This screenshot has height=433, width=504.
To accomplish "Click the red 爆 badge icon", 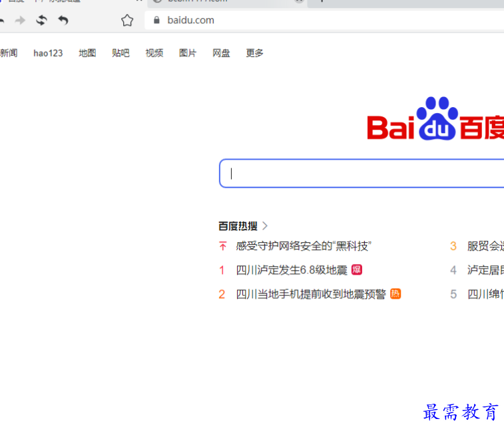I will [357, 270].
